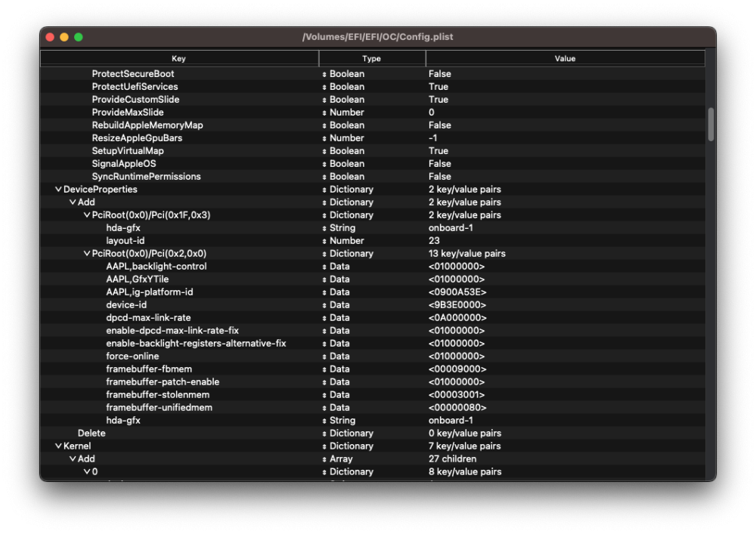Open type popup for framebuffer-fbmem
This screenshot has width=756, height=534.
coord(324,369)
